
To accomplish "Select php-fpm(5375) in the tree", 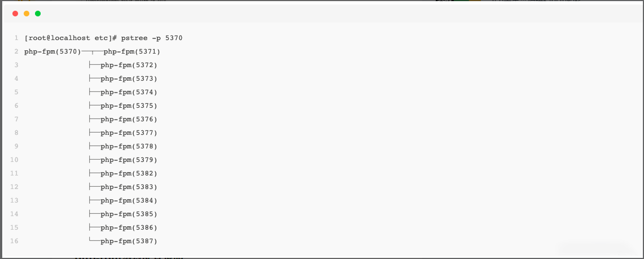I will coord(129,106).
